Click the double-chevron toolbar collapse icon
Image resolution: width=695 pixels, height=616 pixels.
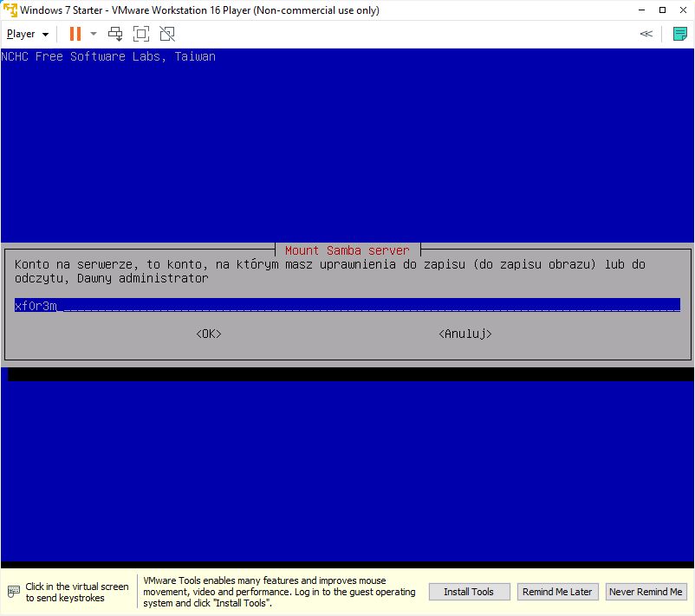click(646, 34)
